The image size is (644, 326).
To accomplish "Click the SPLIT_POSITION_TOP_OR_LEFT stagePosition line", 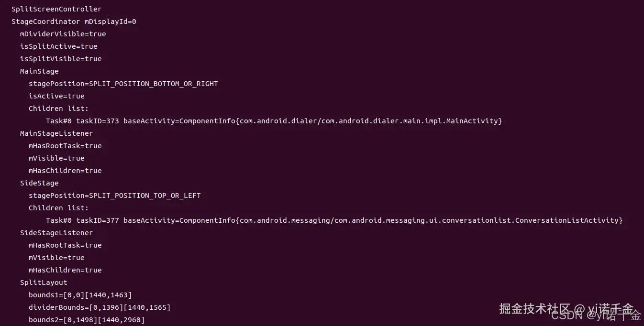I will point(114,196).
